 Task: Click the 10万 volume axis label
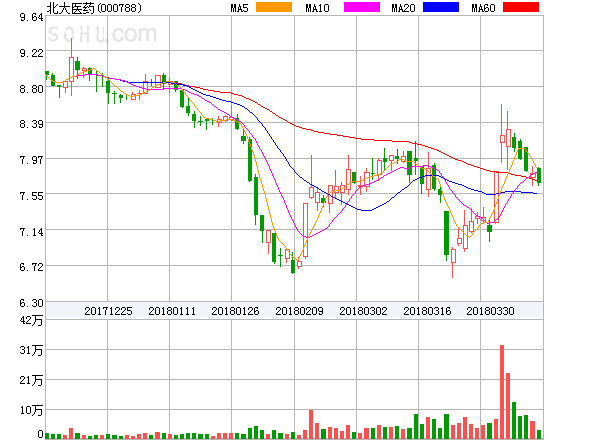[x=31, y=410]
